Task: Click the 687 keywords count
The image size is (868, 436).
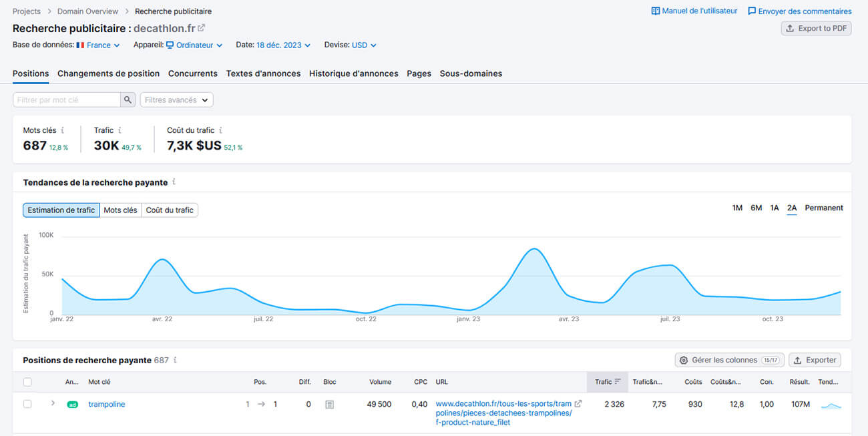Action: tap(35, 146)
